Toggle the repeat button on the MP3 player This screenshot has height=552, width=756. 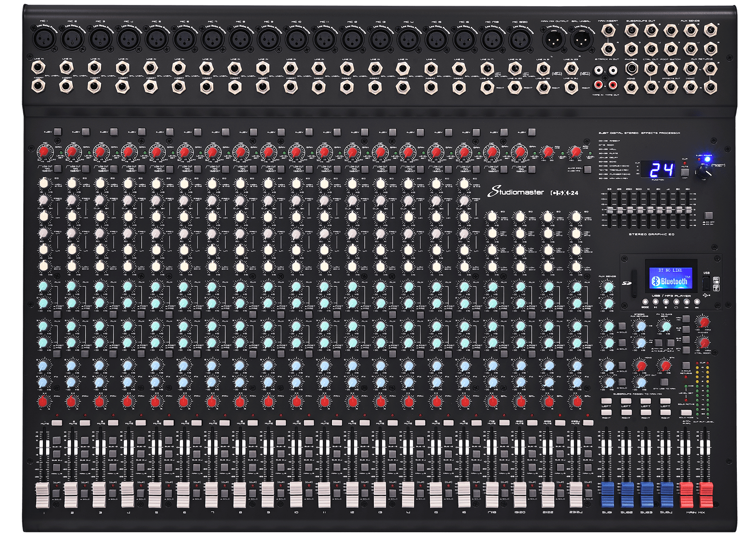[676, 302]
